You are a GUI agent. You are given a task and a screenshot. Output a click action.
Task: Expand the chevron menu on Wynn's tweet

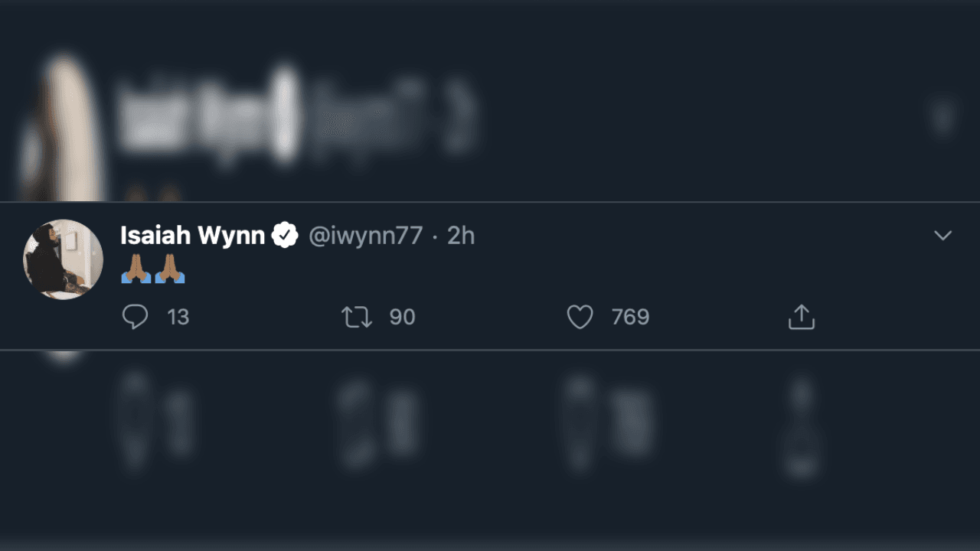(942, 236)
